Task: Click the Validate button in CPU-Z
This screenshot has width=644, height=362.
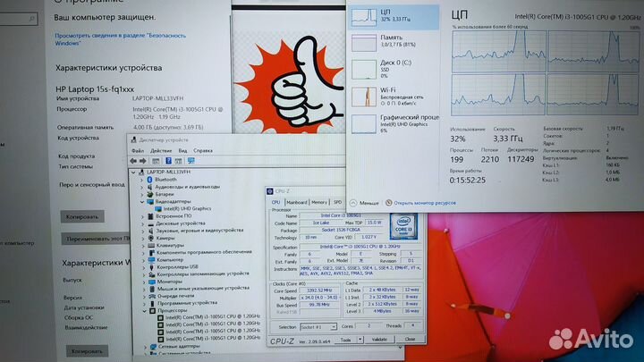Action: (379, 340)
